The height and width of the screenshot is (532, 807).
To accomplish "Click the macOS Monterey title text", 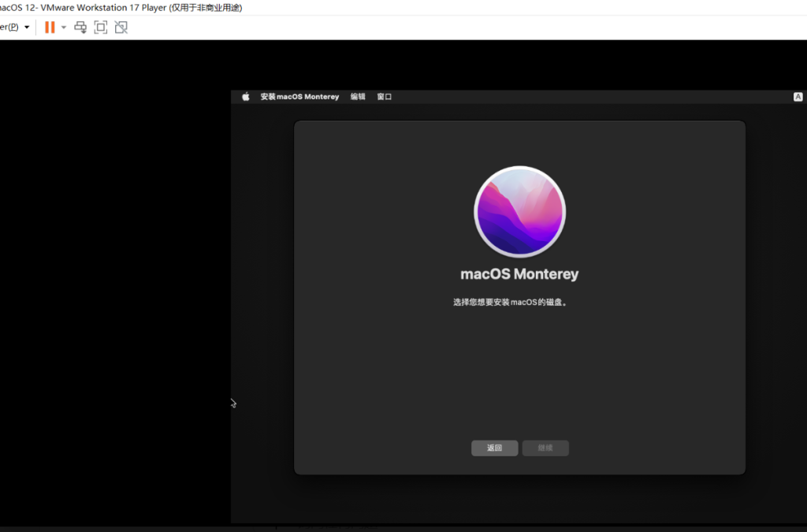I will (x=520, y=274).
